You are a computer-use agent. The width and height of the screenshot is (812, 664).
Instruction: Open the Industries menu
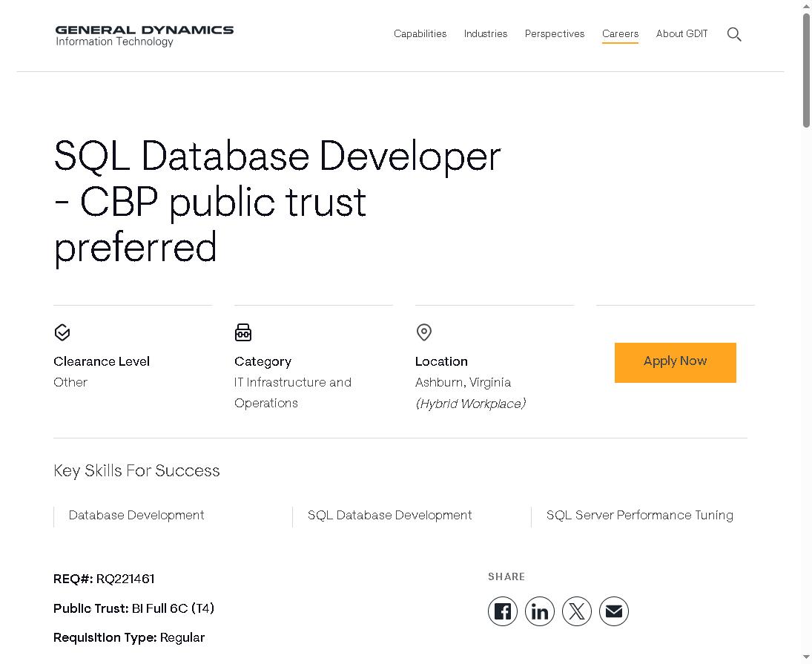tap(486, 33)
